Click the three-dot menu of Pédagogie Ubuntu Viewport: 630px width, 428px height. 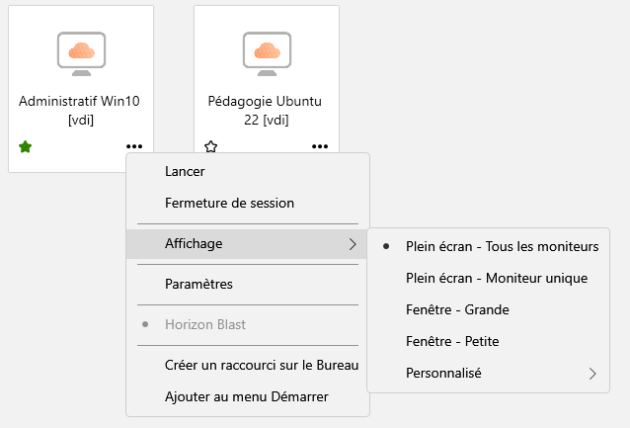tap(319, 146)
